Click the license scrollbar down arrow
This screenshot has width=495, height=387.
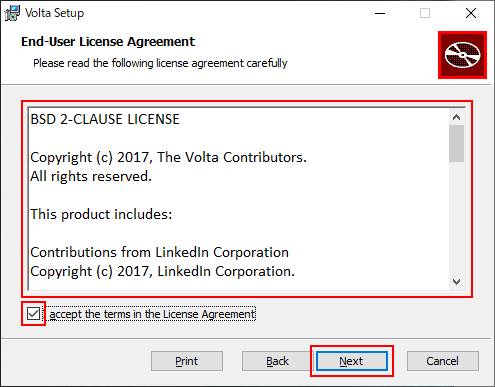coord(456,282)
